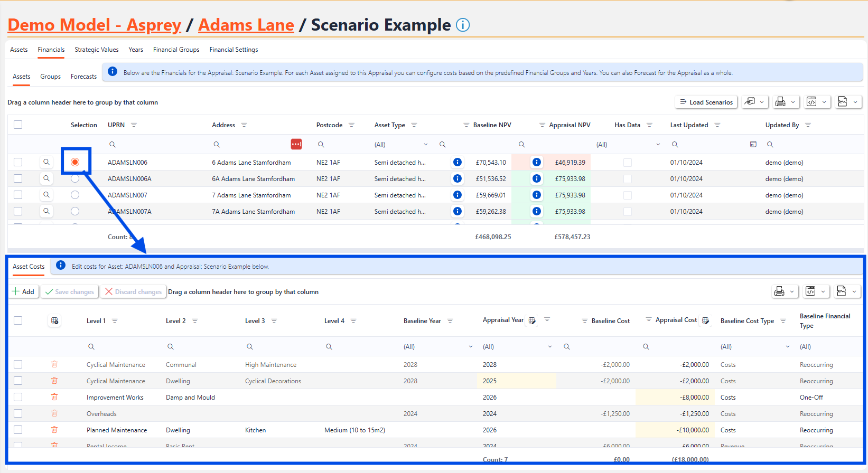868x473 pixels.
Task: Click Baseline NPV info icon for ADAMSLN007
Action: (x=458, y=195)
